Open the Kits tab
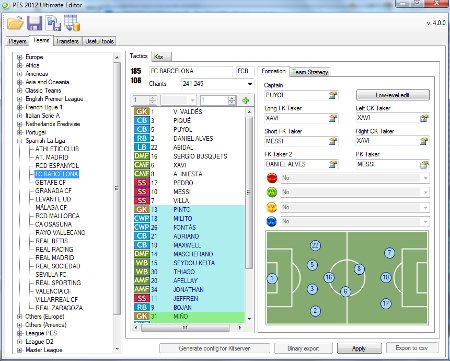Screen dimensions: 450x361 coord(161,57)
